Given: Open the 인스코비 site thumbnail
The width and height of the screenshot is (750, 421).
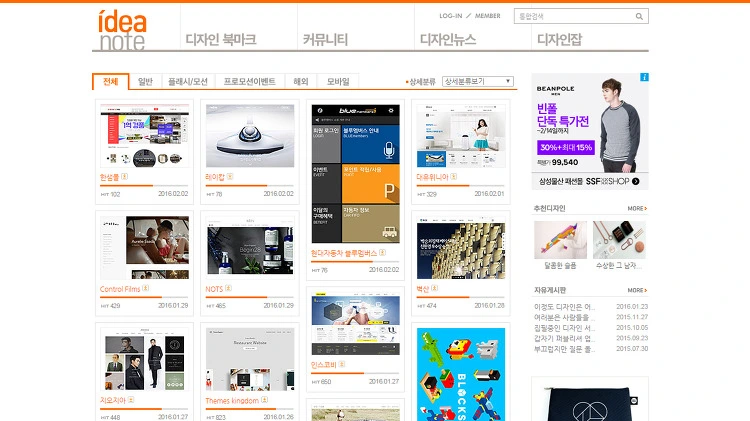Looking at the screenshot, I should (355, 323).
